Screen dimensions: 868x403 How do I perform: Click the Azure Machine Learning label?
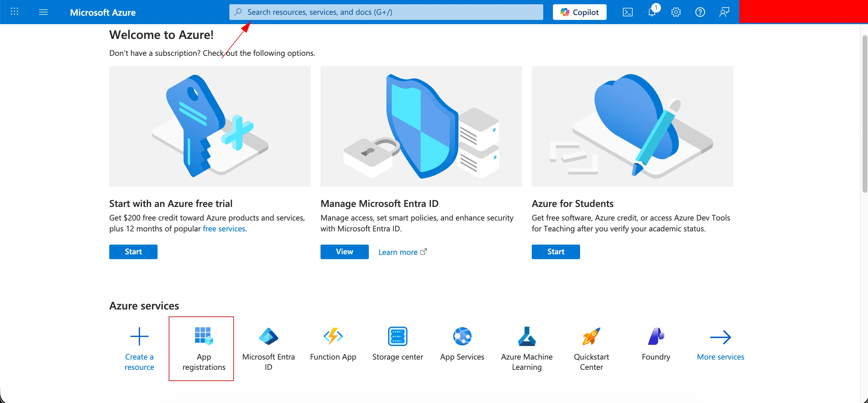527,362
